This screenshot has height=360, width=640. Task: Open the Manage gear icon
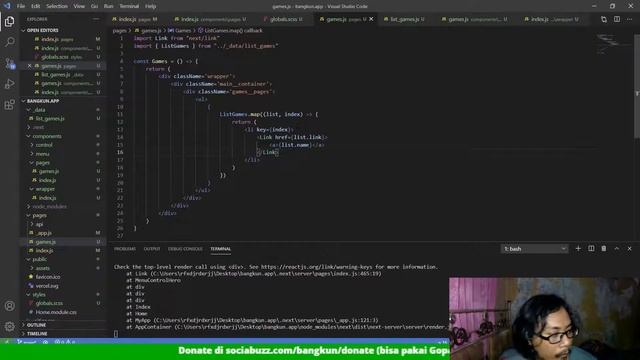pyautogui.click(x=9, y=326)
